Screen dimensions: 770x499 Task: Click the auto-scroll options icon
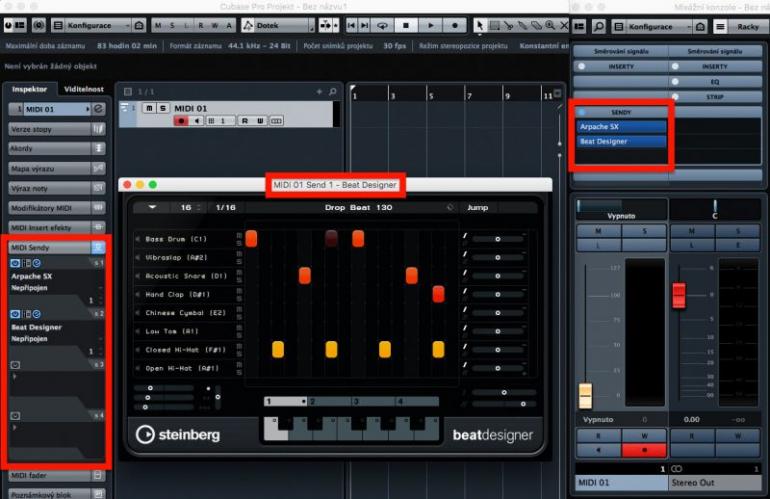(328, 25)
